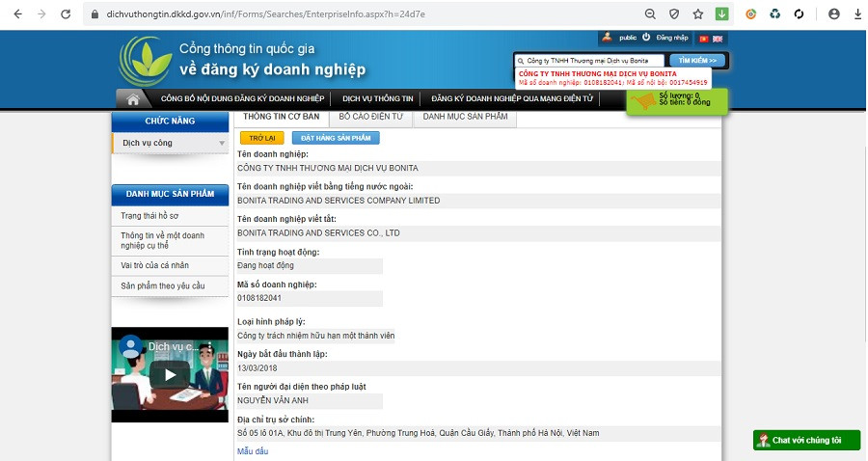Switch to the Báo cáo điện tử tab
Viewport: 868px width, 461px height.
(371, 118)
